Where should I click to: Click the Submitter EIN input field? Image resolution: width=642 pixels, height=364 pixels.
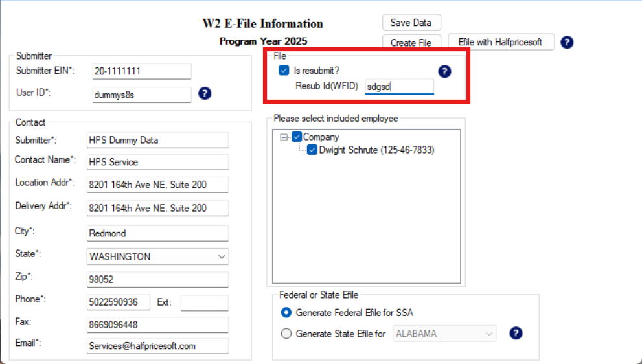(141, 71)
